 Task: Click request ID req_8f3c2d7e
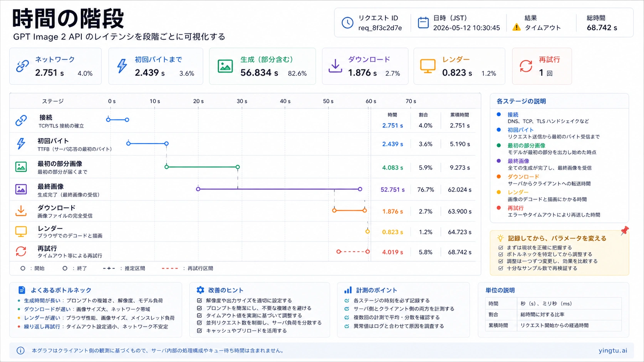(x=380, y=28)
